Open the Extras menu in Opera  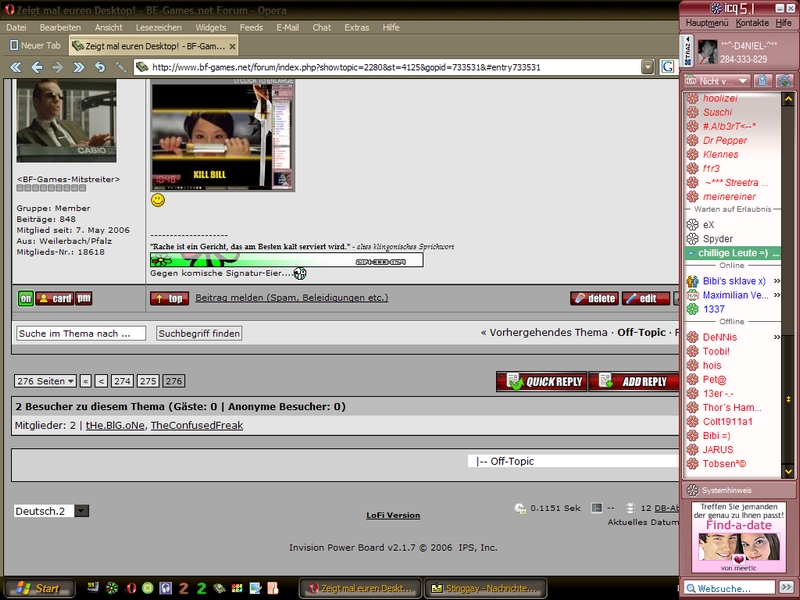[x=357, y=28]
